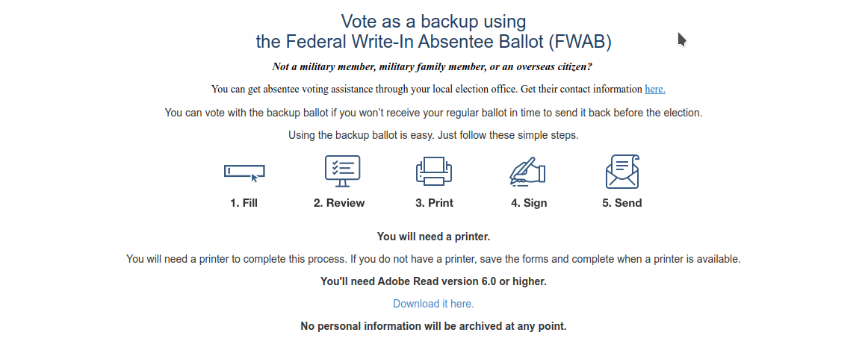The width and height of the screenshot is (868, 353).
Task: Click the Adobe Read version requirement text
Action: click(x=433, y=281)
